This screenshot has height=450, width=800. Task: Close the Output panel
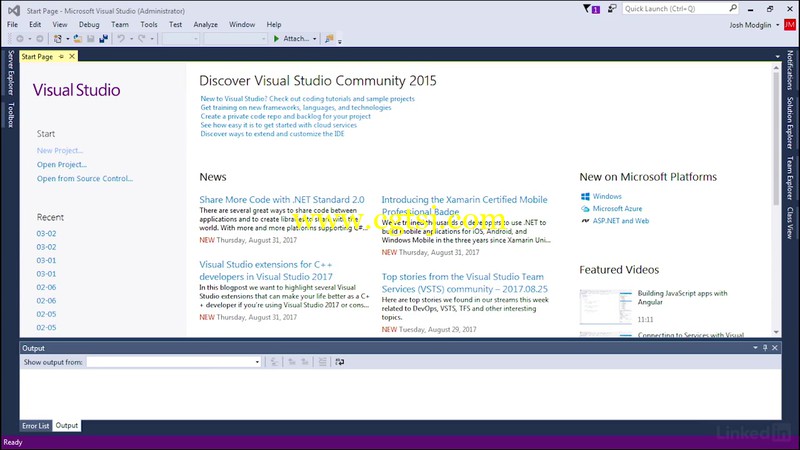774,348
